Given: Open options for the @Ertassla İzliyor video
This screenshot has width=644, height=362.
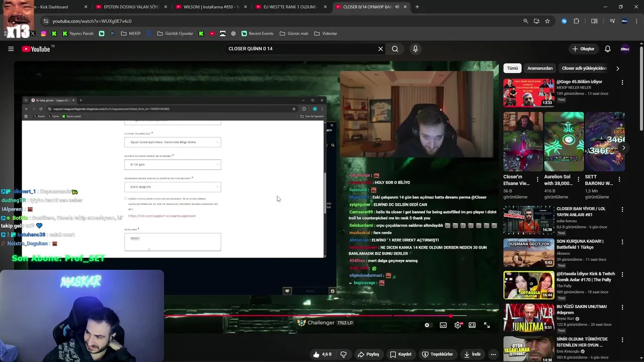Looking at the screenshot, I should tap(622, 275).
